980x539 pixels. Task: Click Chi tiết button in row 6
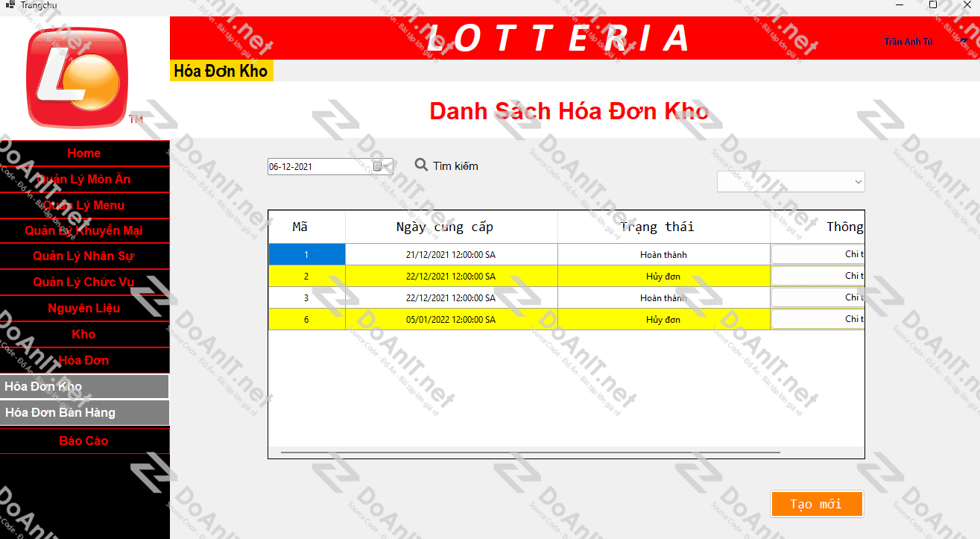click(x=818, y=319)
